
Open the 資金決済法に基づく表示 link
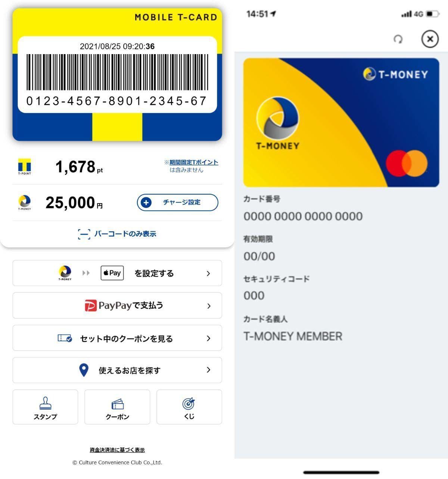click(x=117, y=450)
